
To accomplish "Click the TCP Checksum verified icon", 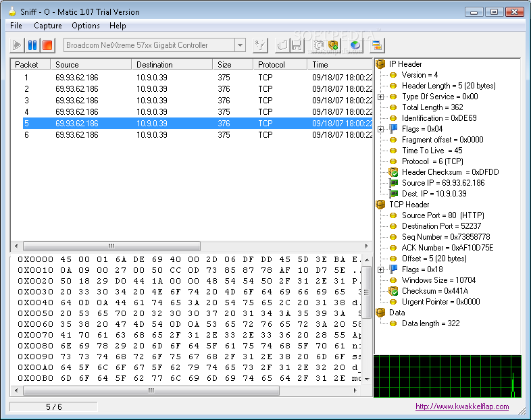I will (393, 291).
